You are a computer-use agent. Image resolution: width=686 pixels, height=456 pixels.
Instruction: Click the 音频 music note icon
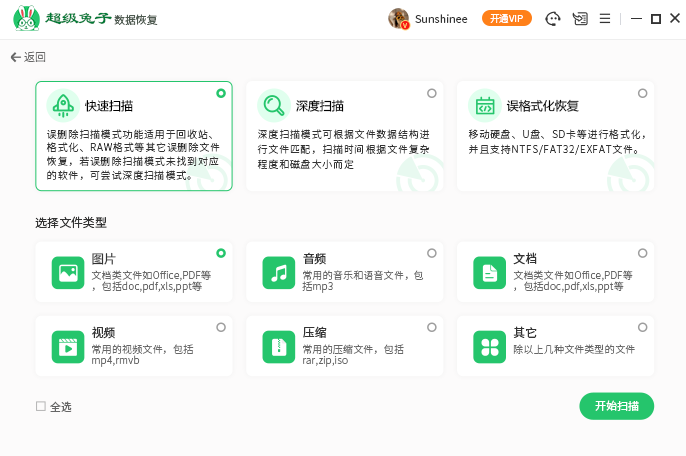(279, 273)
